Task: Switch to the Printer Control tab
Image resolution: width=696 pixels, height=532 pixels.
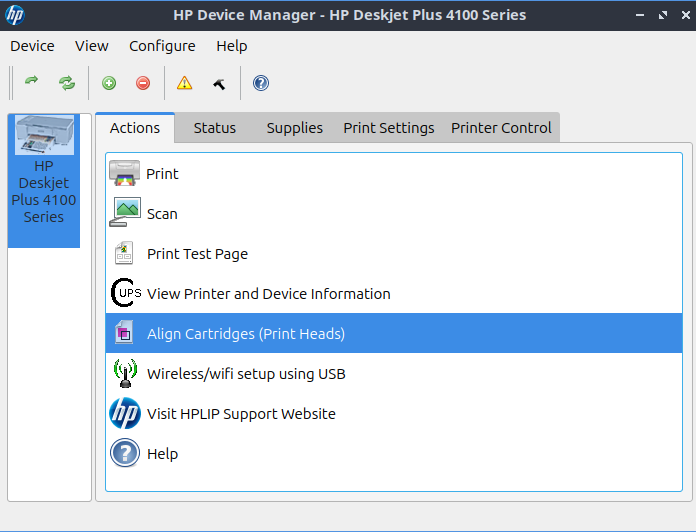Action: pos(501,128)
